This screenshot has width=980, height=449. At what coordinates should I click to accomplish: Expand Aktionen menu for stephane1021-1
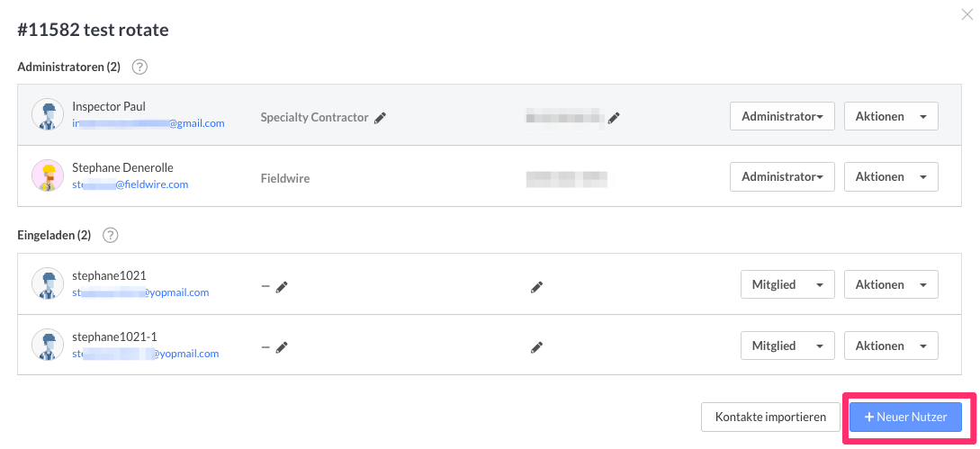890,346
